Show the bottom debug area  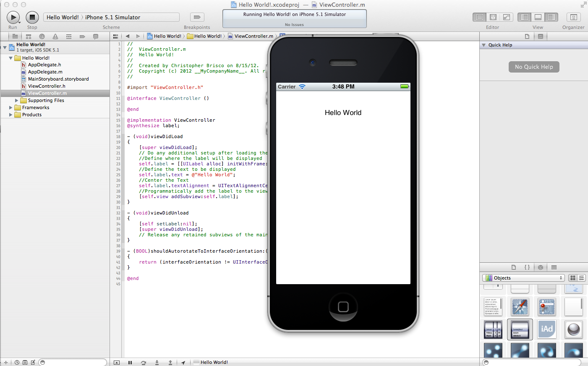click(x=538, y=17)
